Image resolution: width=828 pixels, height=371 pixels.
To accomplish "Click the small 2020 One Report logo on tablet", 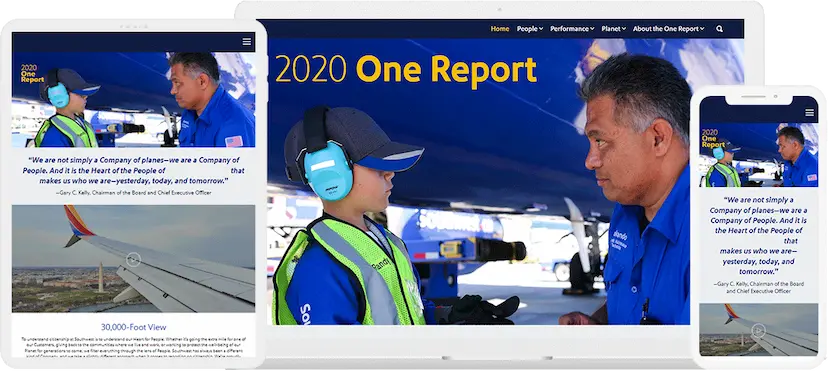I will [x=32, y=73].
